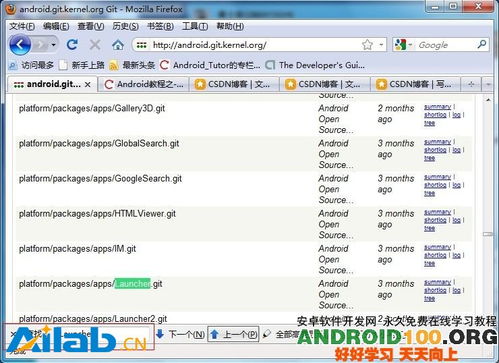The height and width of the screenshot is (363, 499).
Task: Click 下一个(N) find-next button
Action: tap(181, 334)
